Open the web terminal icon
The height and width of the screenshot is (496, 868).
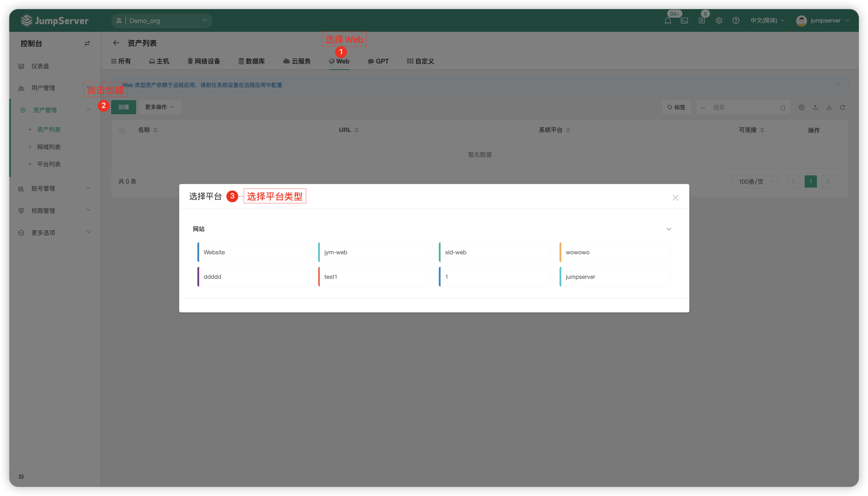pyautogui.click(x=684, y=21)
